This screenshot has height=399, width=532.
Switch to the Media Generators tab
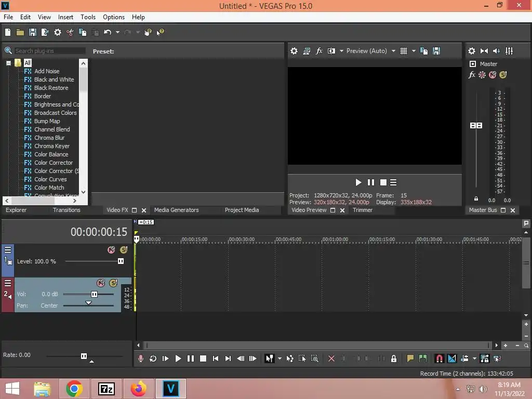tap(177, 210)
